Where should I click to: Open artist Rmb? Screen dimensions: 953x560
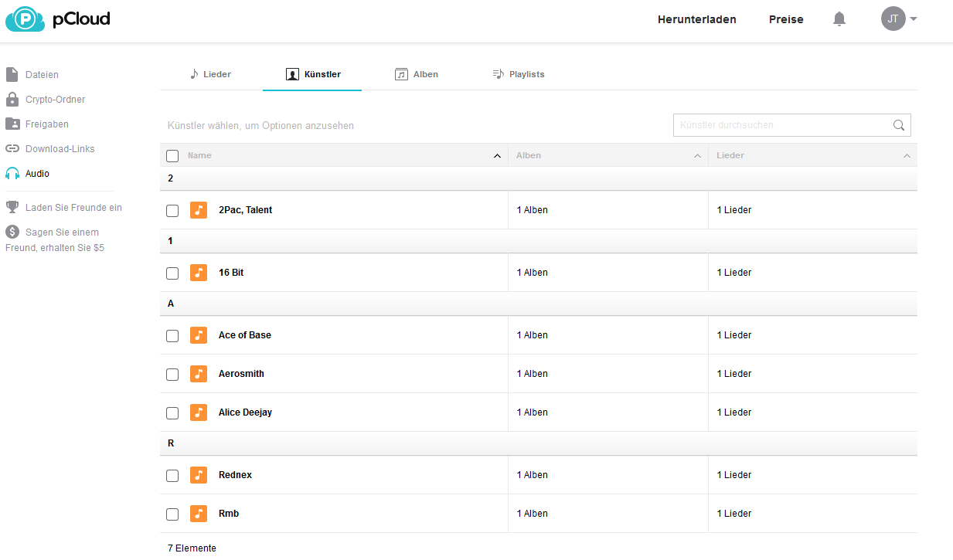tap(228, 514)
